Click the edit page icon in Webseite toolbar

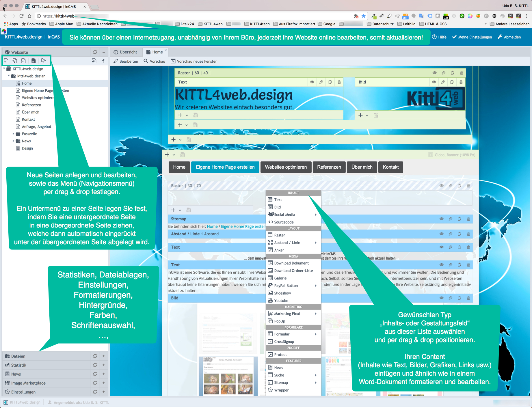[x=15, y=61]
